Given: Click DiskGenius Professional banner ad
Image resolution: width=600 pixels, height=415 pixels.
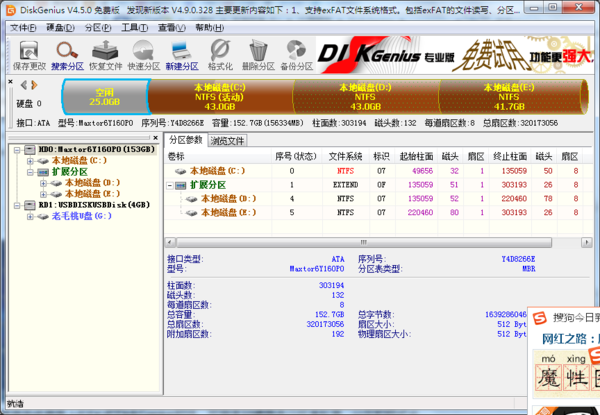Looking at the screenshot, I should click(455, 55).
